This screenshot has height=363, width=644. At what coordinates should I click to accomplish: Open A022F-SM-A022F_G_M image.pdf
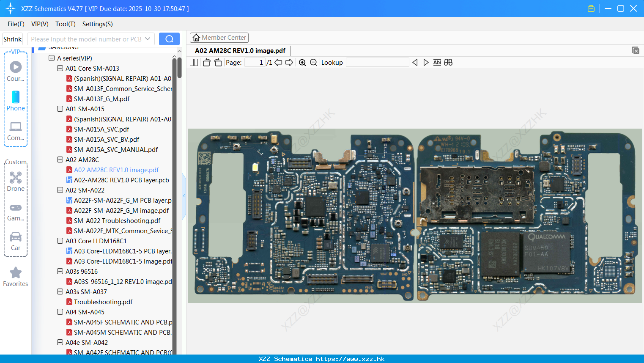[121, 210]
